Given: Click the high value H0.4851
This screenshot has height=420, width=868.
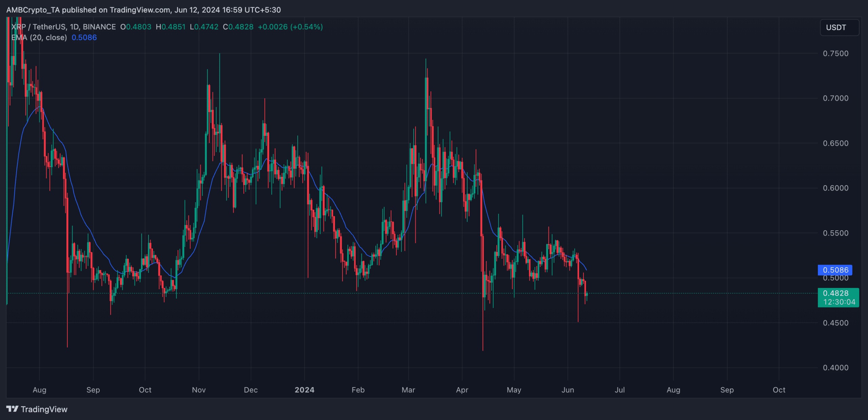Looking at the screenshot, I should tap(171, 27).
